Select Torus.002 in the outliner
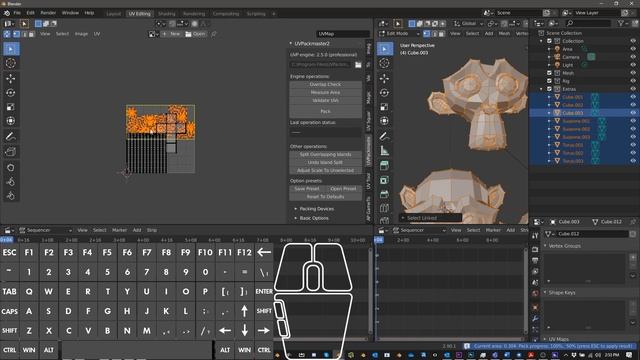640x360 pixels. [x=573, y=153]
